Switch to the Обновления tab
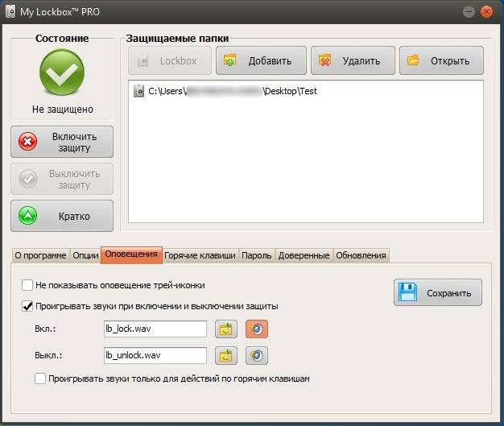This screenshot has width=504, height=426. coord(361,255)
